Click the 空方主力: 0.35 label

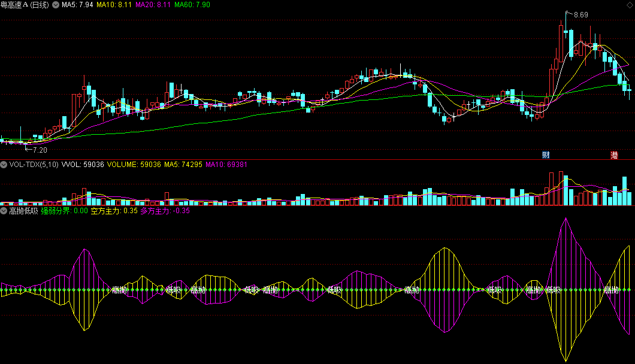(x=114, y=211)
